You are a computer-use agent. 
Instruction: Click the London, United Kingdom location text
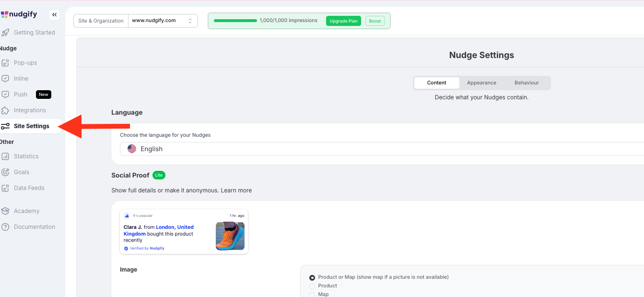coord(159,230)
